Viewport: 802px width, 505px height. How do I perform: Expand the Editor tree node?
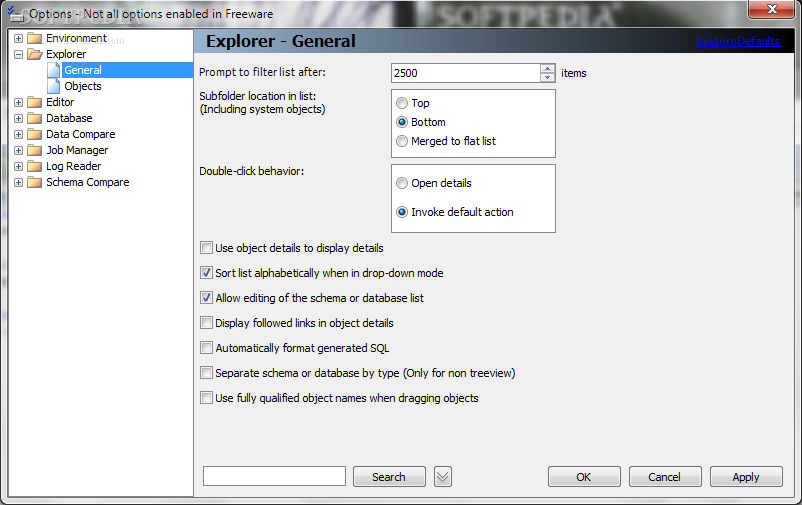click(18, 102)
